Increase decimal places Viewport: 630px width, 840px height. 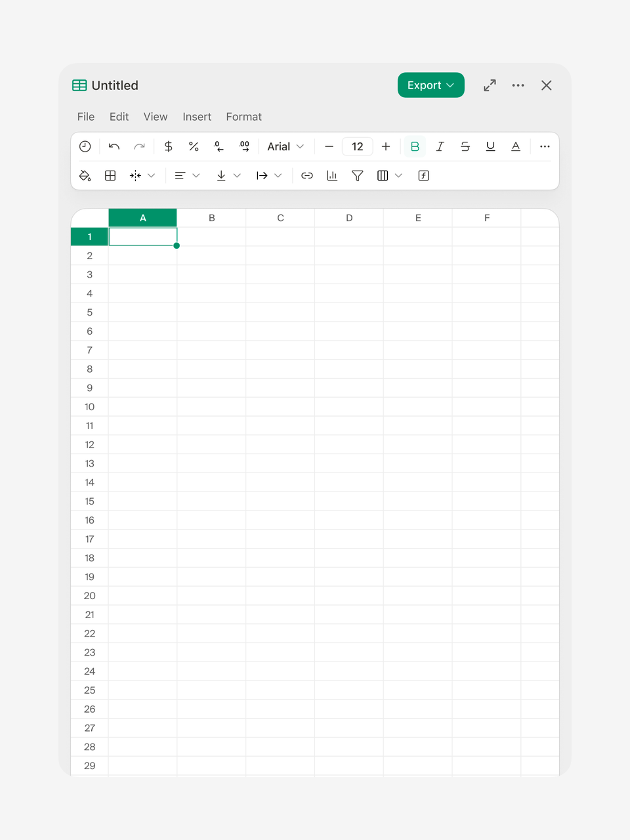pyautogui.click(x=244, y=146)
